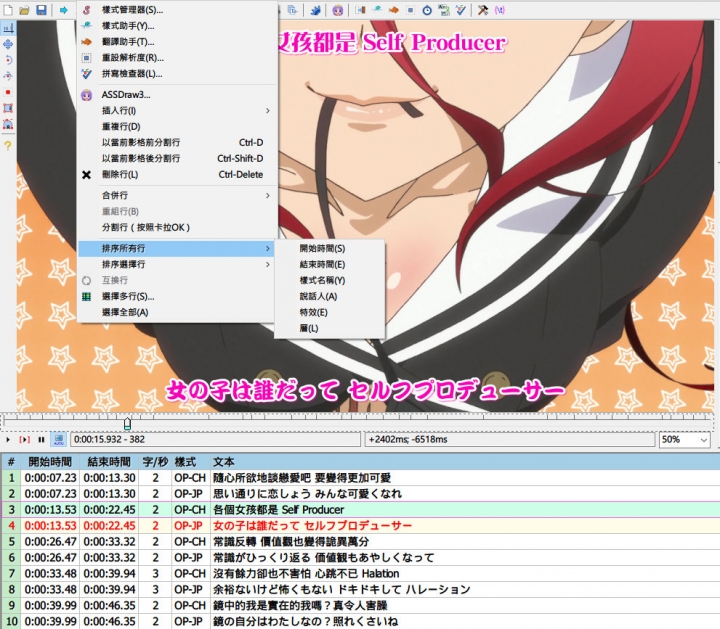Choose 重複行(D) menu item
The image size is (720, 629).
pyautogui.click(x=178, y=127)
